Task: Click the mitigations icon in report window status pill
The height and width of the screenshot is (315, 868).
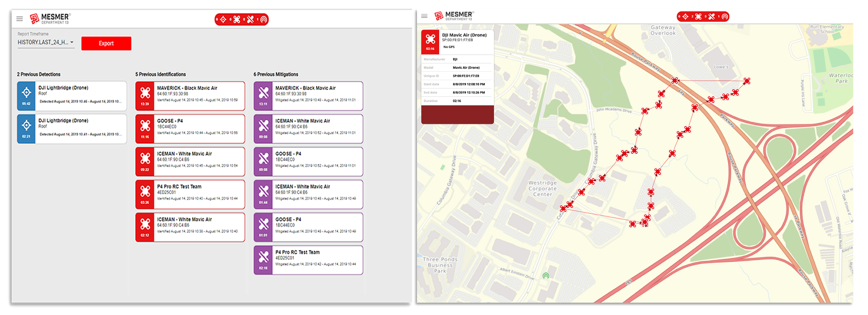Action: pos(250,19)
